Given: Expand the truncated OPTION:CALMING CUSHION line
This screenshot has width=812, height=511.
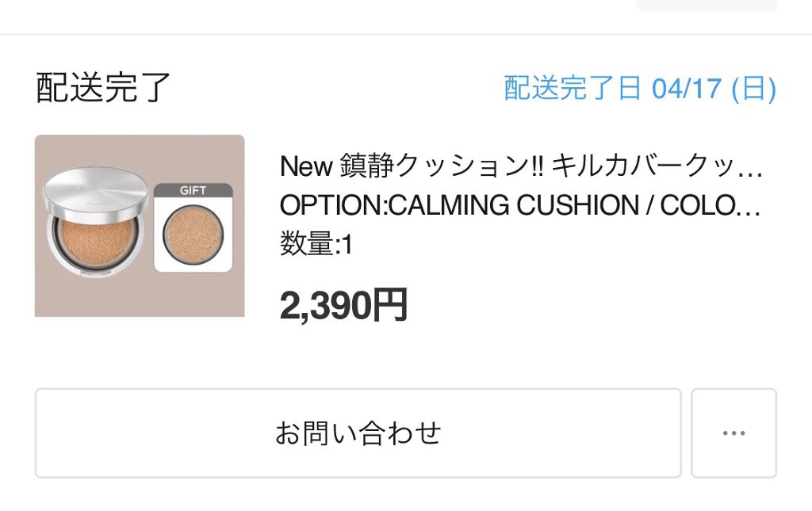Looking at the screenshot, I should (519, 205).
